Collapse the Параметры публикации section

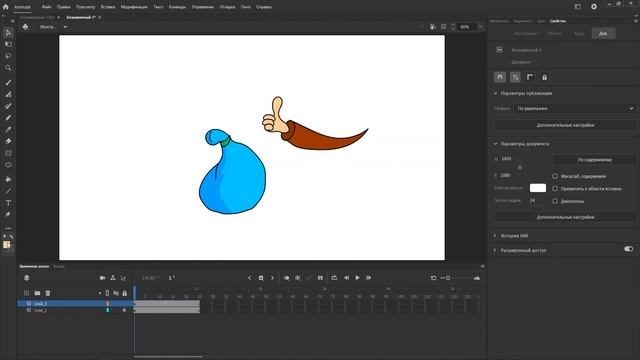point(496,93)
